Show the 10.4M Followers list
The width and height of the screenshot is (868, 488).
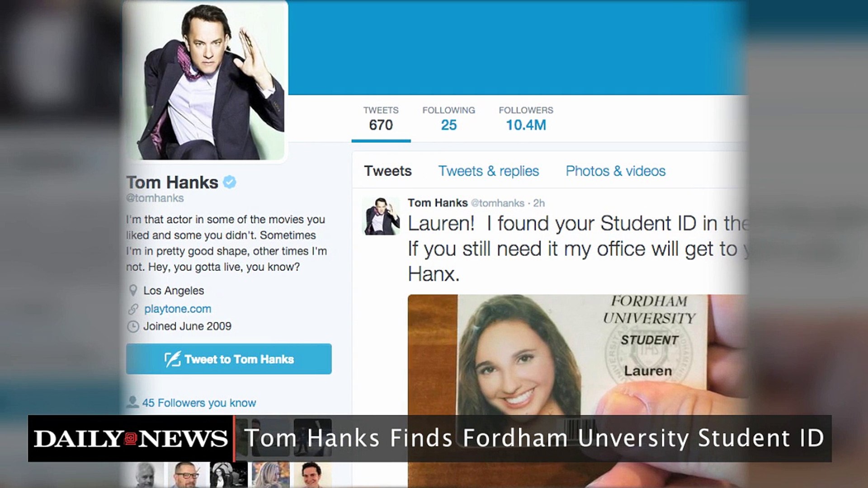point(526,119)
